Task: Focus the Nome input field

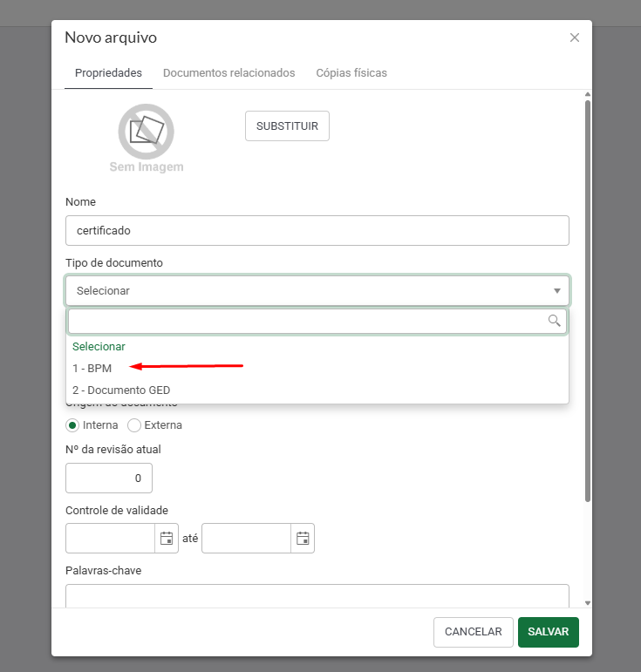Action: [x=317, y=231]
